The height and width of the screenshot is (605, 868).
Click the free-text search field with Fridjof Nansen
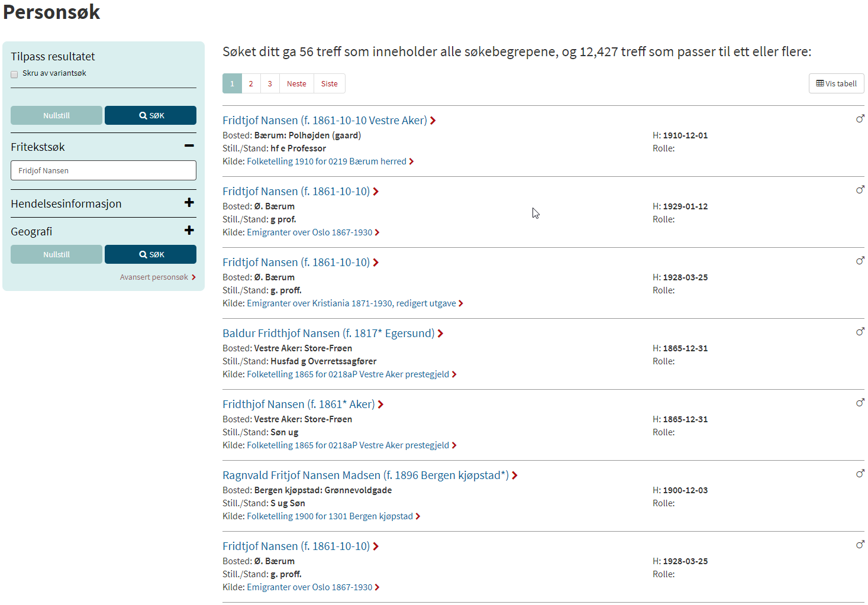click(x=104, y=170)
